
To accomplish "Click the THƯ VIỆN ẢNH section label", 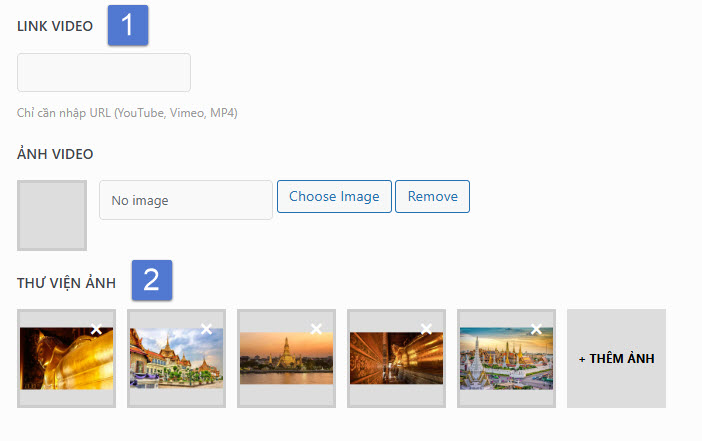I will pos(66,284).
